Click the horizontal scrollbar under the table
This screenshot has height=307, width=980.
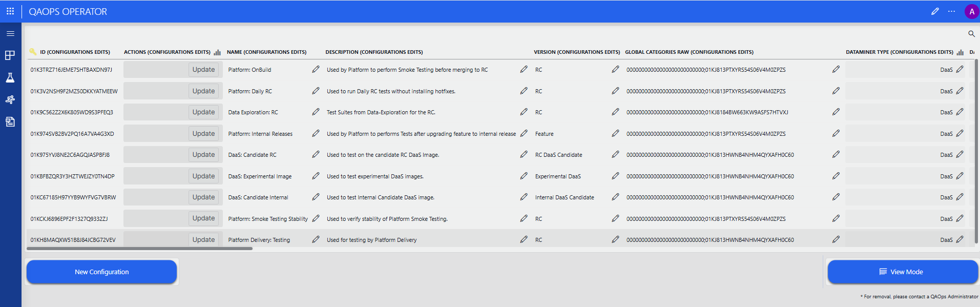[x=139, y=249]
